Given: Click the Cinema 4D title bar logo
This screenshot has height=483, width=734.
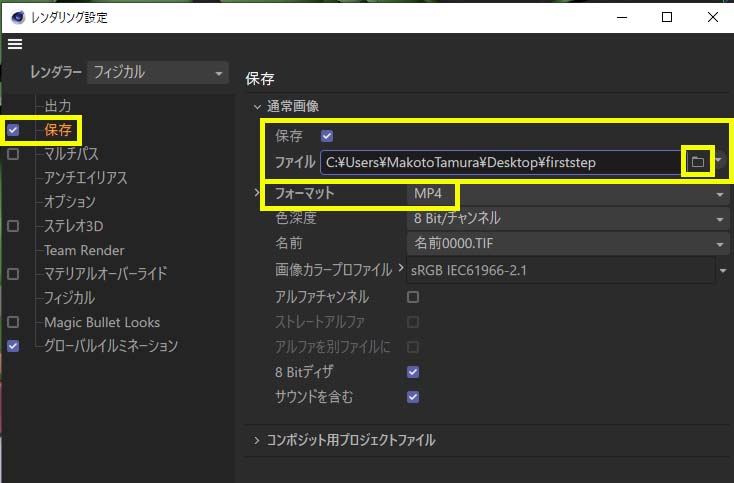Looking at the screenshot, I should 18,17.
